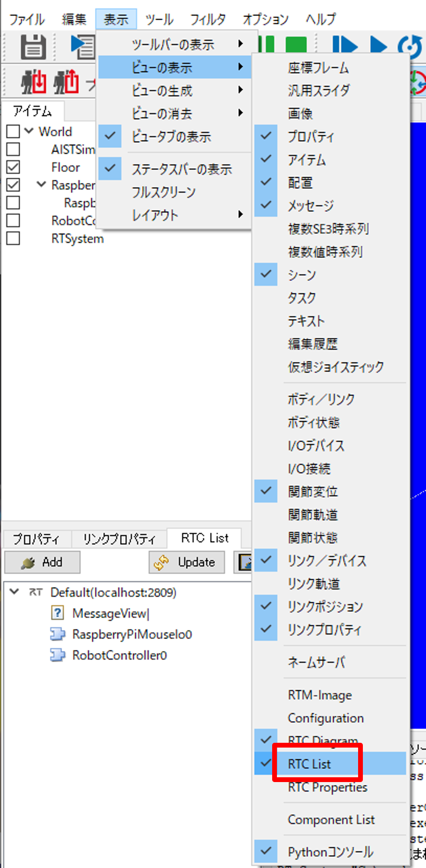Collapse the Default(localhost:2809) name server node
Viewport: 426px width, 868px height.
(x=15, y=592)
